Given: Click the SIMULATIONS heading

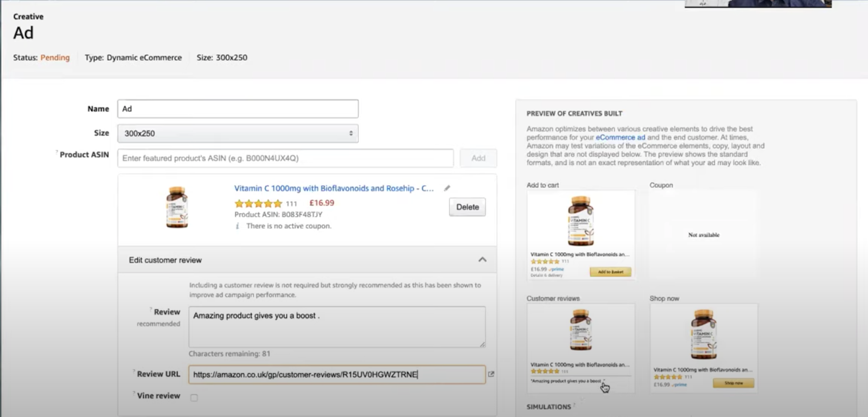Looking at the screenshot, I should [x=548, y=407].
